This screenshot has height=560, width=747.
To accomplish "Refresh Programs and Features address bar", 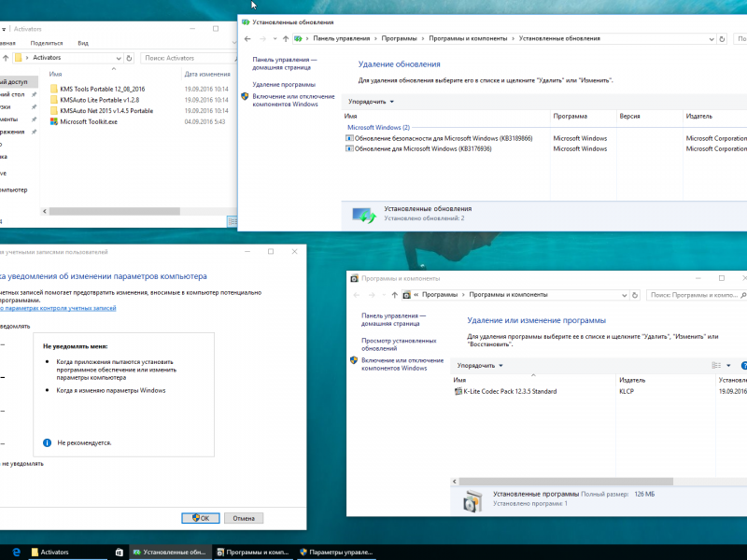I will coord(635,295).
